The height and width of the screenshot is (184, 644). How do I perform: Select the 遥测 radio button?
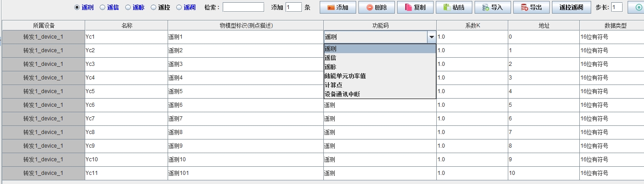click(77, 7)
